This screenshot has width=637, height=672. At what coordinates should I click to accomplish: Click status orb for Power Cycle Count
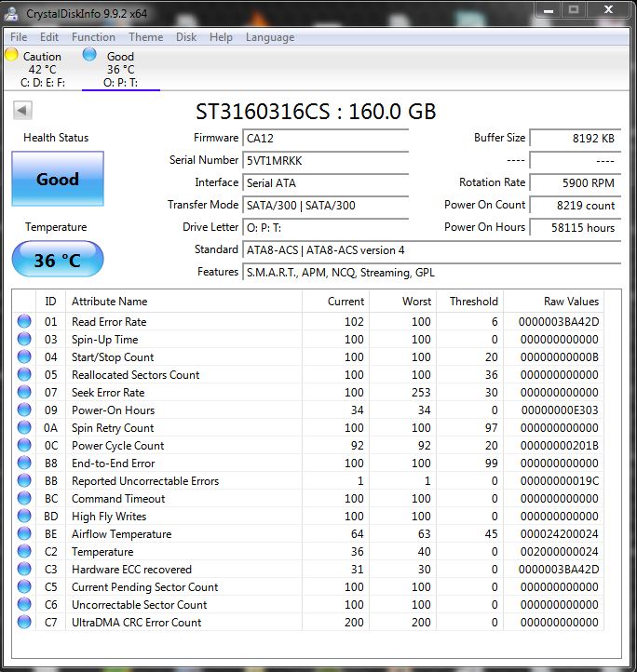pyautogui.click(x=24, y=445)
